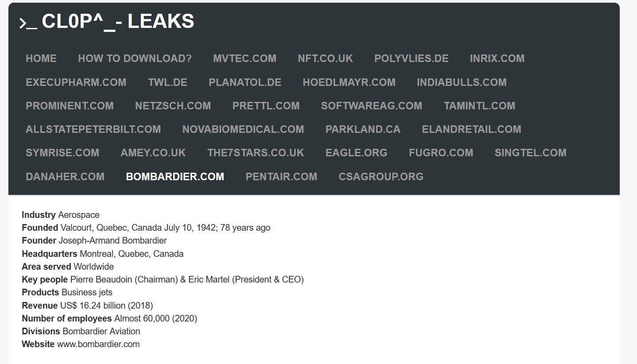
Task: Open the DANAHER.COM entry
Action: [65, 177]
